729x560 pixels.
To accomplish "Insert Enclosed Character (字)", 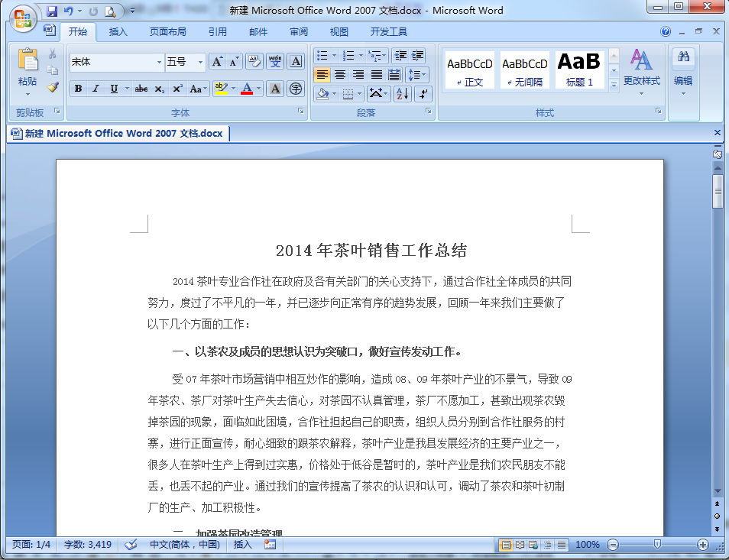I will [x=296, y=89].
